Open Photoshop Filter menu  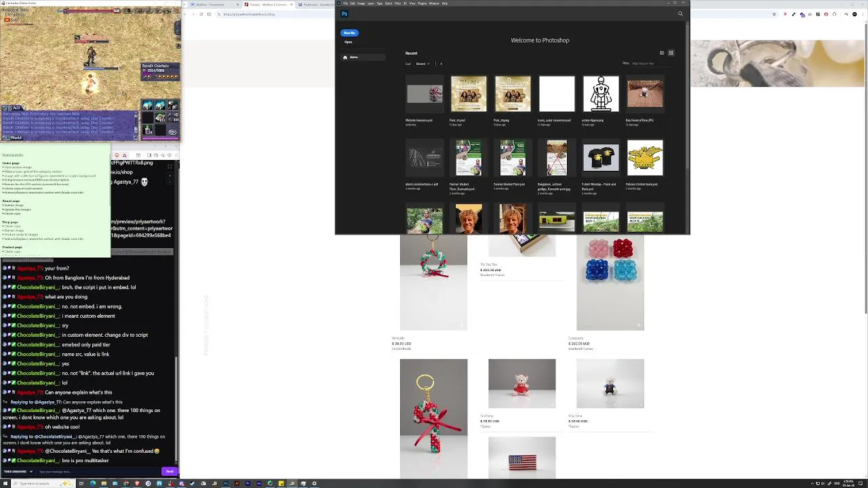point(398,3)
